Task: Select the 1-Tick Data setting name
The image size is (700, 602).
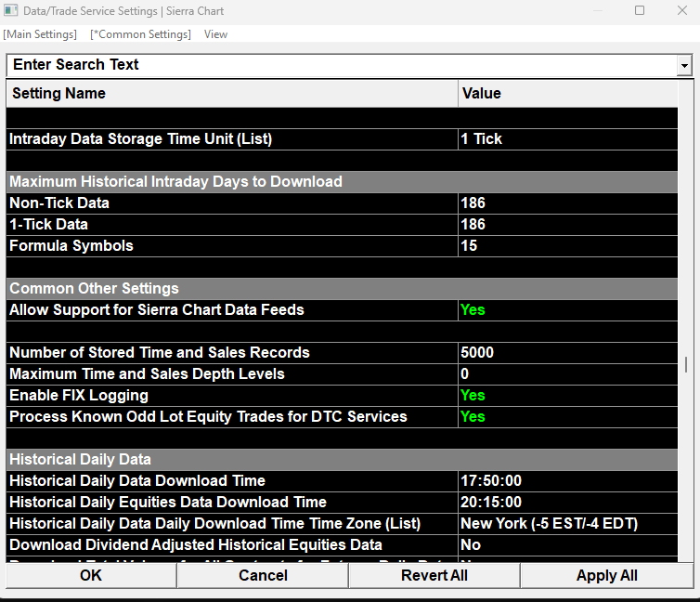Action: click(232, 225)
